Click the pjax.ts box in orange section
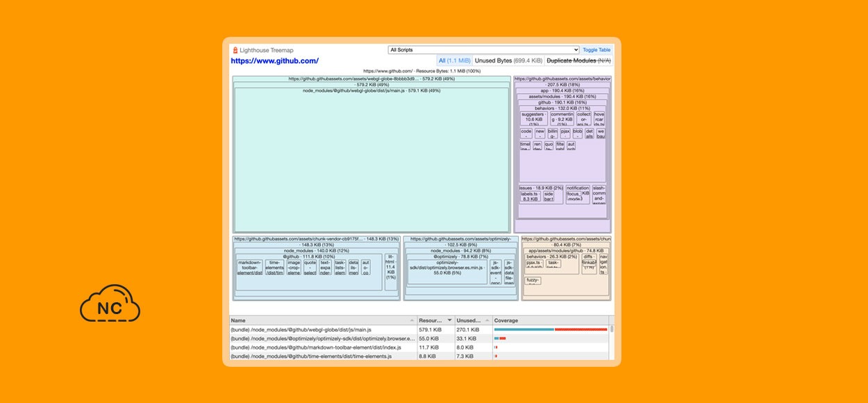 point(535,263)
